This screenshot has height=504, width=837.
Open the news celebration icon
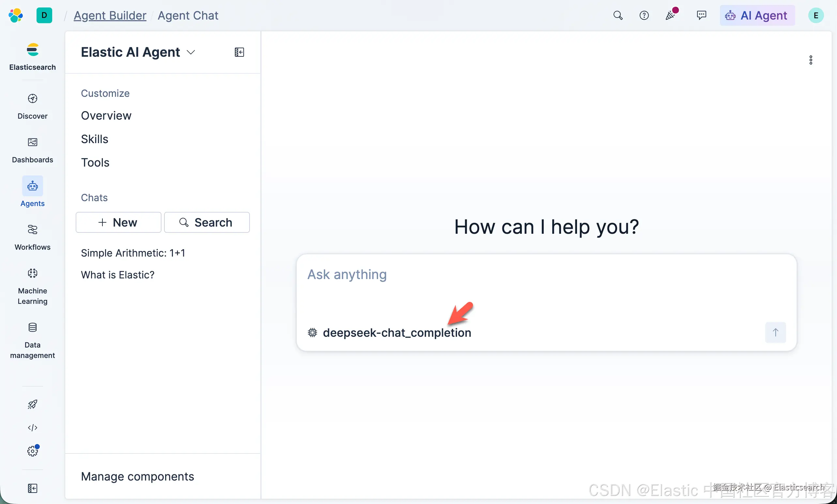point(671,15)
